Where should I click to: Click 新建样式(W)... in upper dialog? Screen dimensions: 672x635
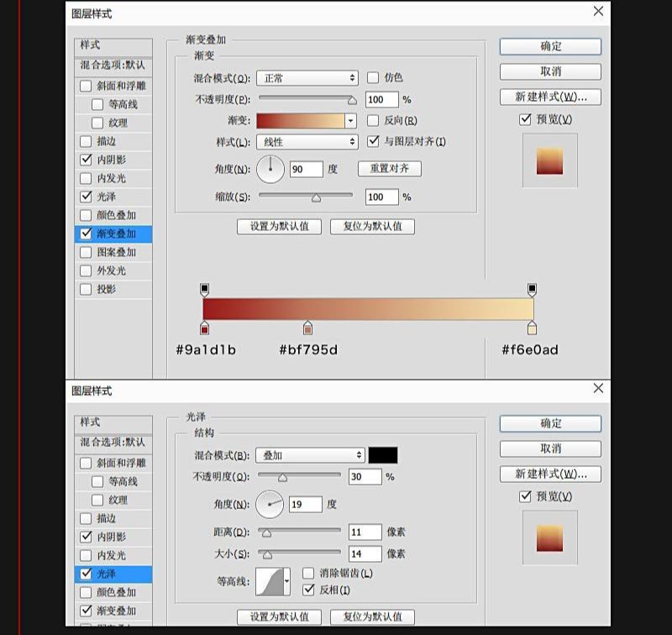550,97
